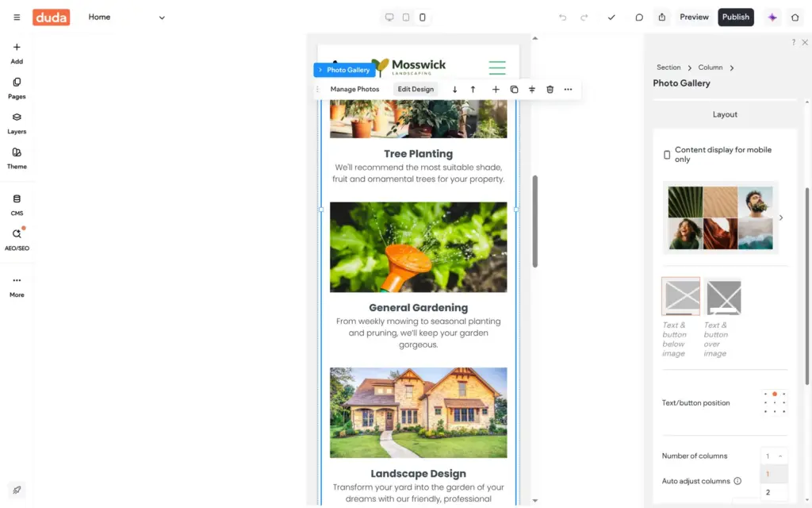Viewport: 812px width, 508px height.
Task: Choose Text & button over image
Action: click(x=723, y=297)
